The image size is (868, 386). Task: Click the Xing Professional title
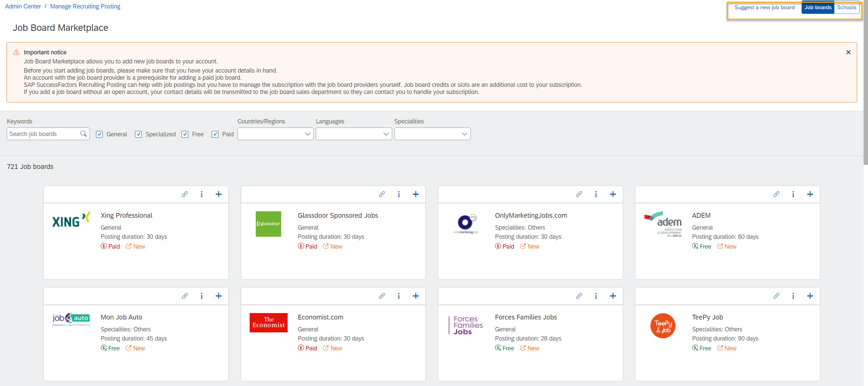click(127, 215)
